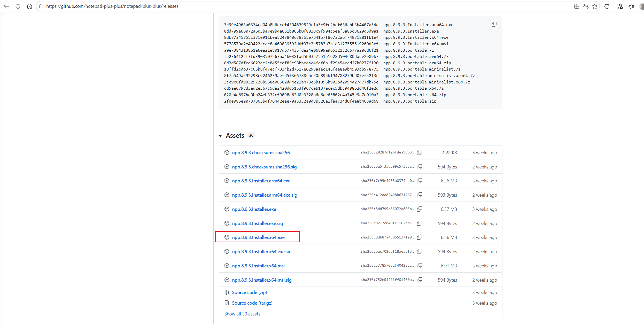Copy sha256 for npp.8.9.3.checksums.sha256
This screenshot has width=644, height=324.
tap(420, 152)
